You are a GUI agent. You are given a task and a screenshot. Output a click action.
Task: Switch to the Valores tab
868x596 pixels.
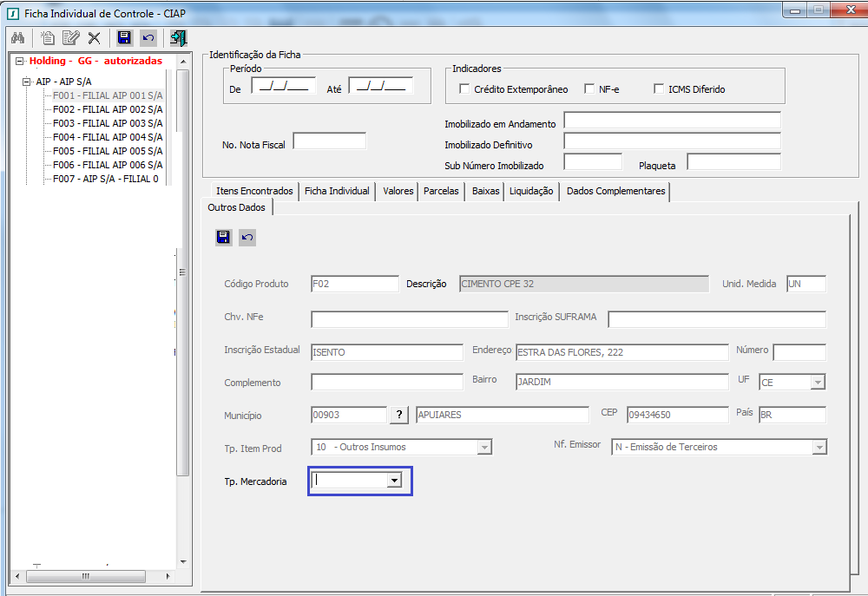pos(398,191)
